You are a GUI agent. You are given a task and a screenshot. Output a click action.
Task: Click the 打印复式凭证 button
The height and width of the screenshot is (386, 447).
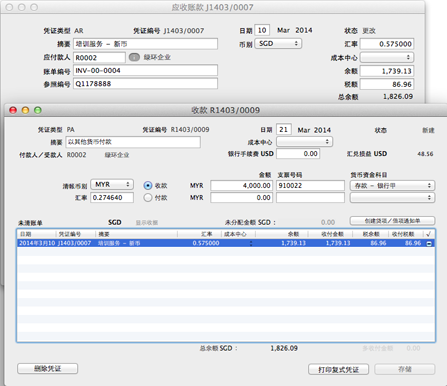pos(338,369)
